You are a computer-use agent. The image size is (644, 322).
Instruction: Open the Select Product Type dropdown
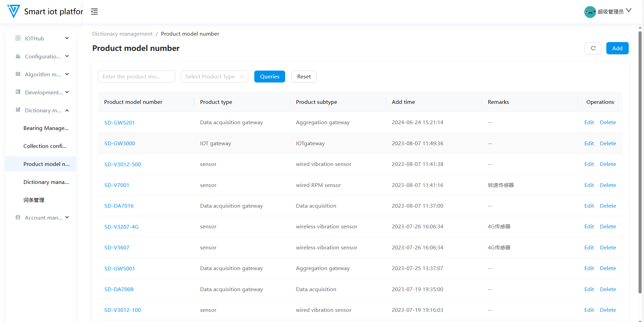coord(215,77)
